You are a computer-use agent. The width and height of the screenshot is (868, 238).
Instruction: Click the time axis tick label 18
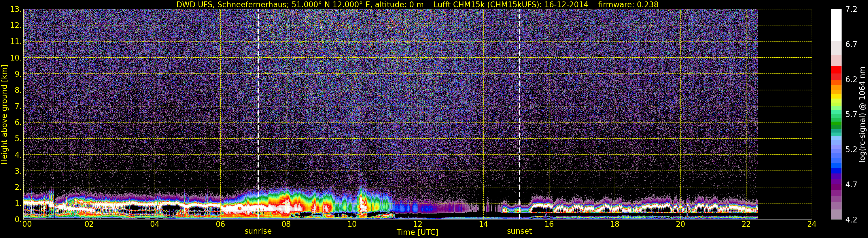click(x=614, y=224)
